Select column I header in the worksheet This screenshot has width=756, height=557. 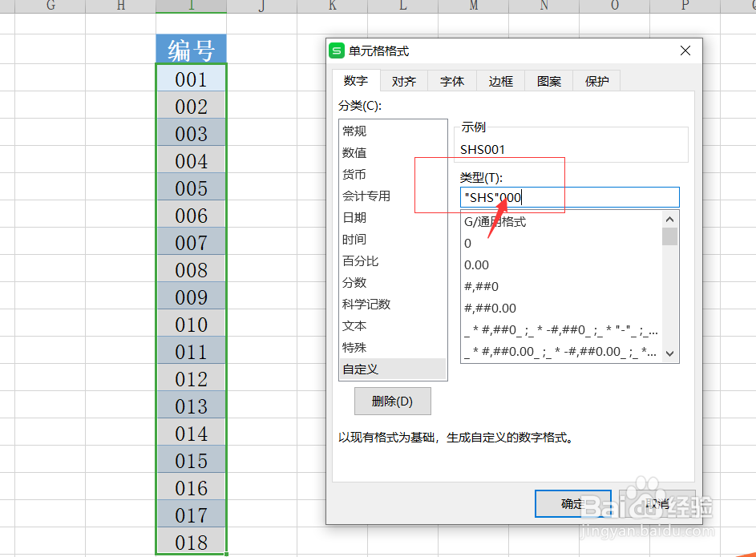click(x=191, y=6)
